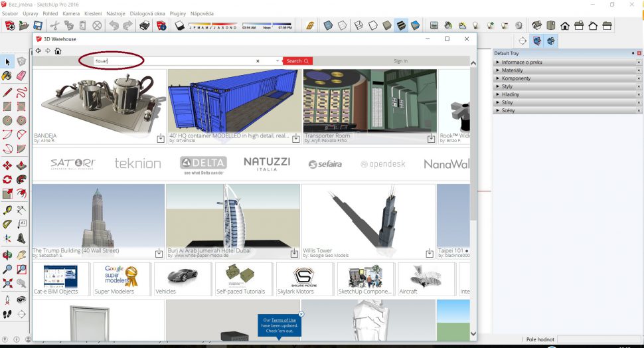Open a file with folder icon
This screenshot has width=644, height=348.
[x=24, y=26]
